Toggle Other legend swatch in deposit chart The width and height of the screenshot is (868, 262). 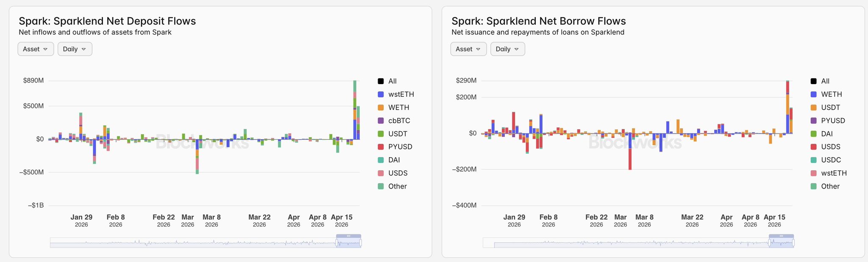click(x=381, y=186)
